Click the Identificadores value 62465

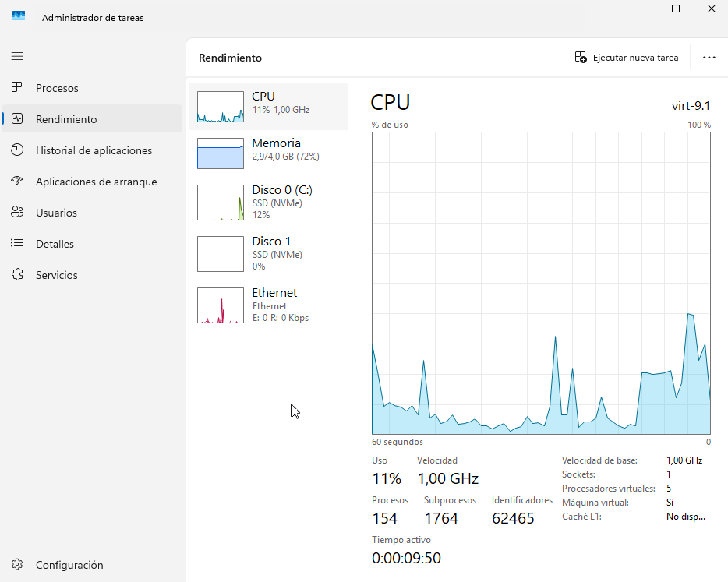tap(513, 518)
